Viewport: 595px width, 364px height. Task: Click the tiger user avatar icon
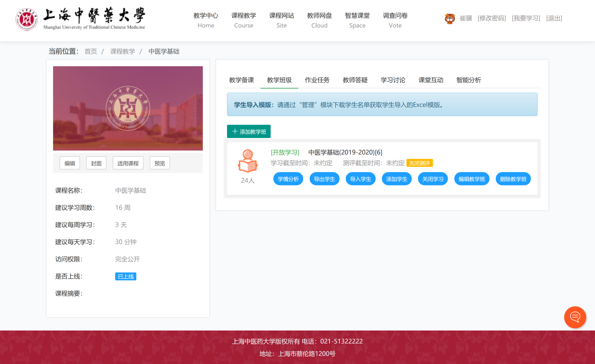pos(449,18)
